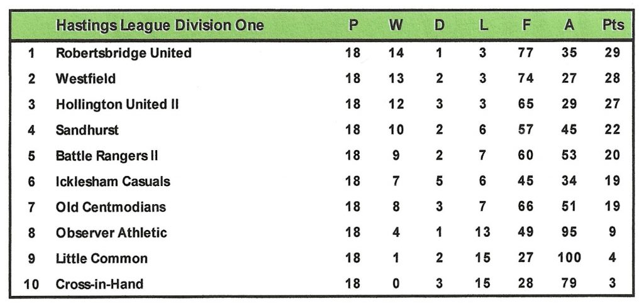Click the Observer Athletic team name
644x306 pixels.
click(x=111, y=232)
